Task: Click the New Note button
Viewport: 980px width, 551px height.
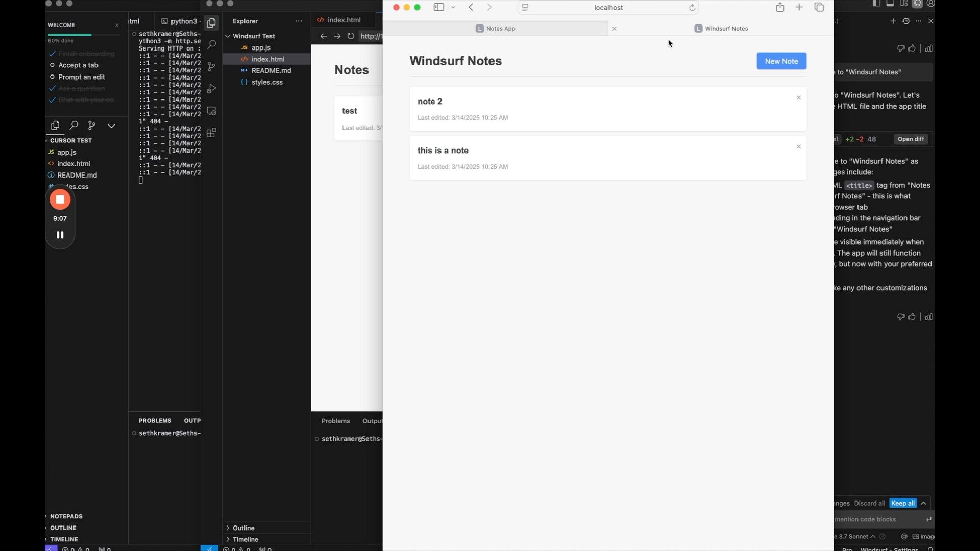Action: tap(781, 61)
